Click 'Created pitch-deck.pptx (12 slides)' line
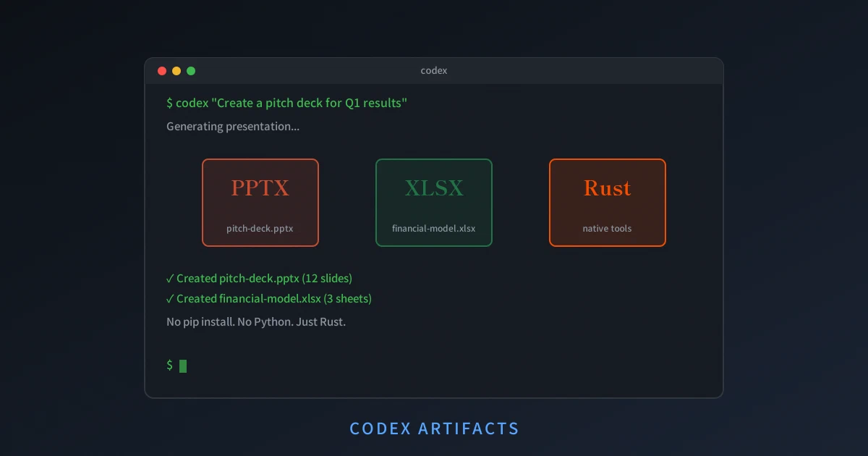This screenshot has height=456, width=868. [259, 279]
